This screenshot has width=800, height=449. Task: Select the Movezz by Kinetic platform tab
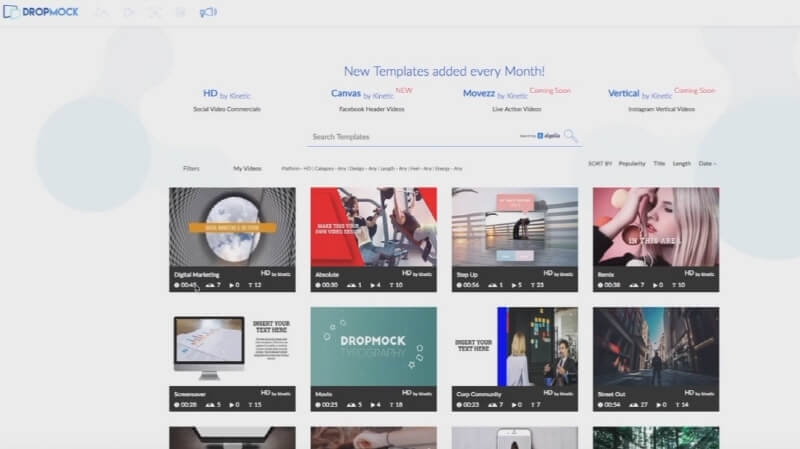pyautogui.click(x=495, y=94)
